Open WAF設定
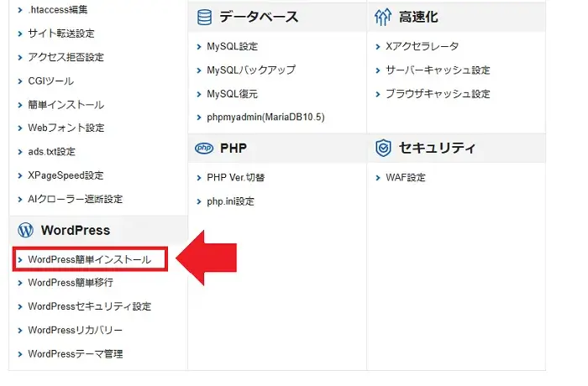 point(406,178)
